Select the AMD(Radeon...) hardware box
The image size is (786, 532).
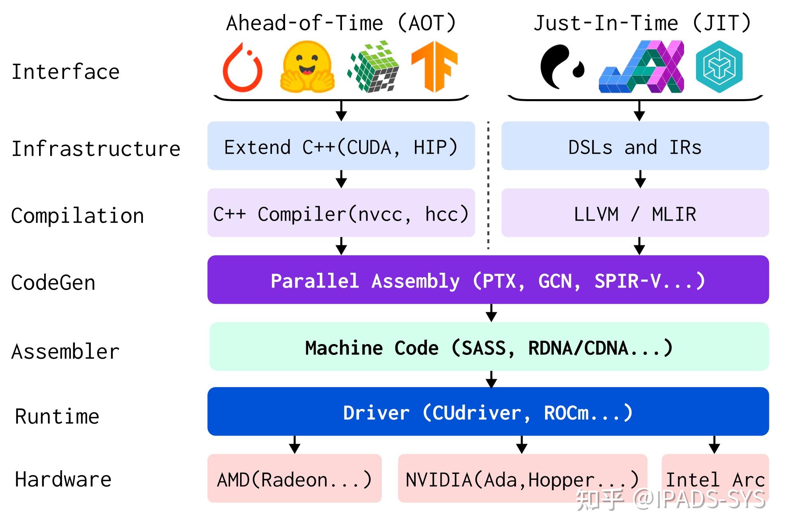pyautogui.click(x=294, y=478)
